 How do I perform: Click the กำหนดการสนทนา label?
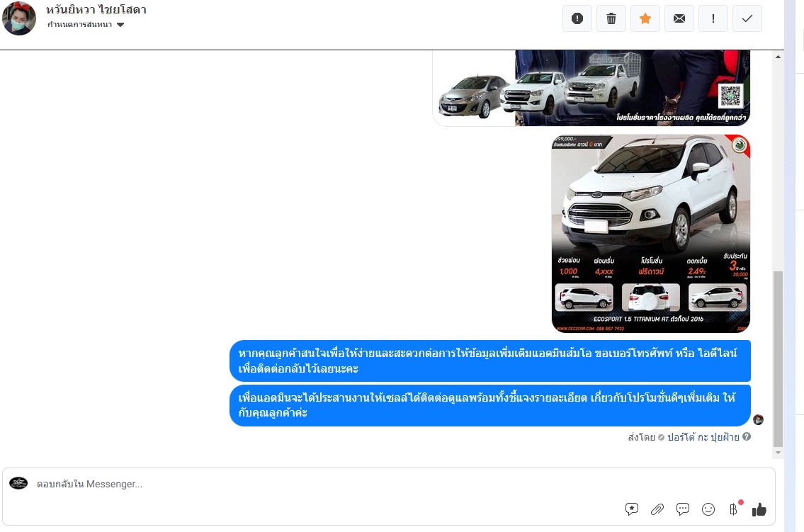coord(79,25)
